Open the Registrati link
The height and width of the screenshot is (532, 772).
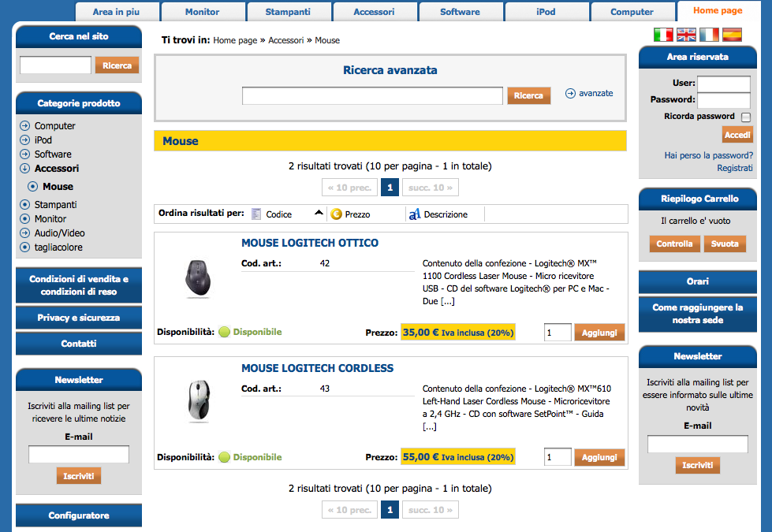point(735,169)
